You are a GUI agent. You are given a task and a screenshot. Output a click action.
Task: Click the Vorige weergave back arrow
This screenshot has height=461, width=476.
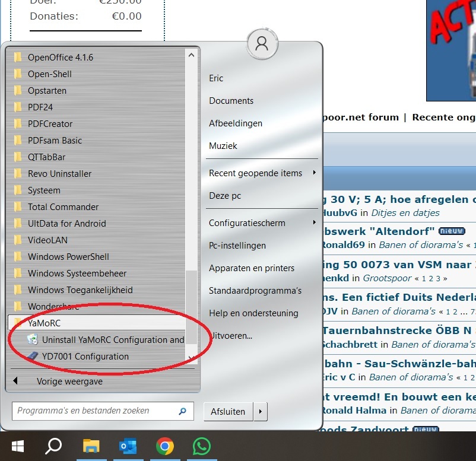[15, 381]
